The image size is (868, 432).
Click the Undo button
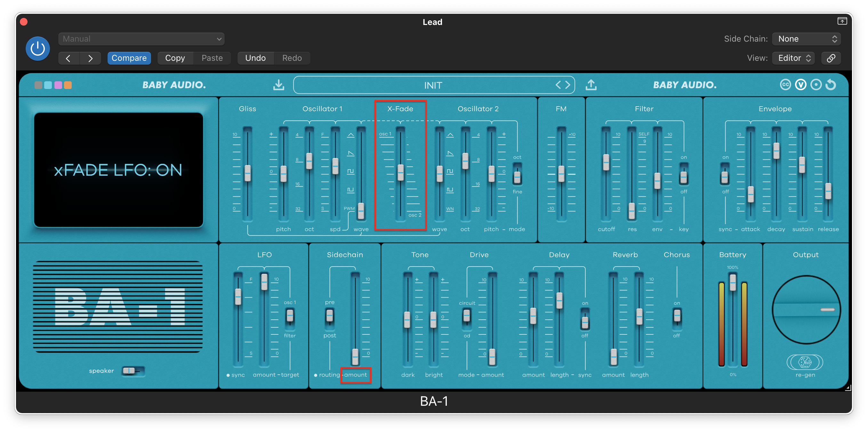255,58
